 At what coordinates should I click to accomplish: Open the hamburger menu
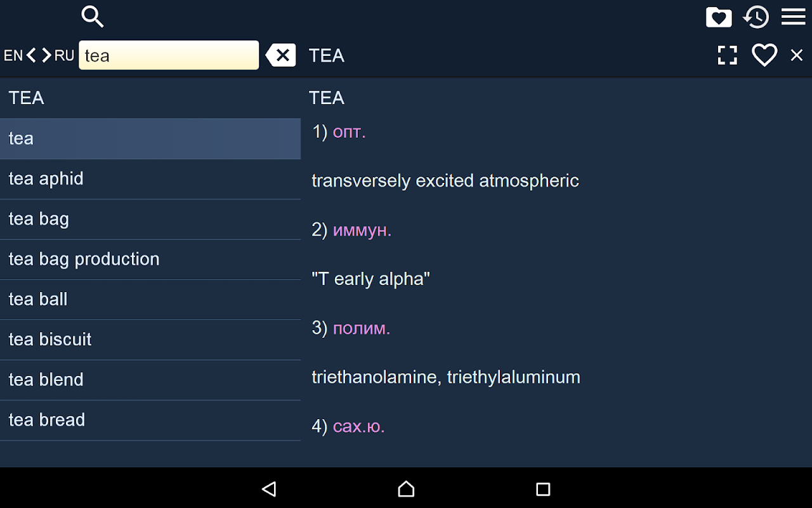793,17
